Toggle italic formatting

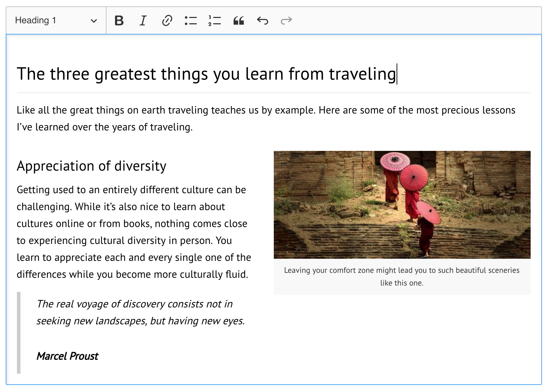point(143,21)
